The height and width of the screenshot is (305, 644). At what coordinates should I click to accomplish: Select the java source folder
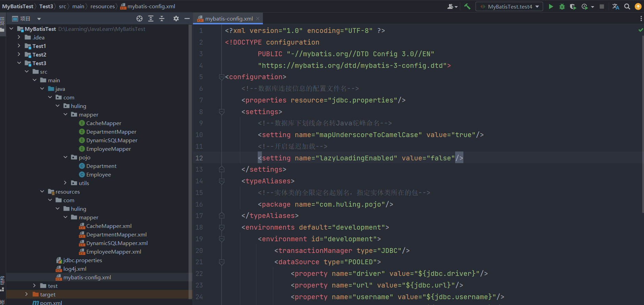point(60,89)
